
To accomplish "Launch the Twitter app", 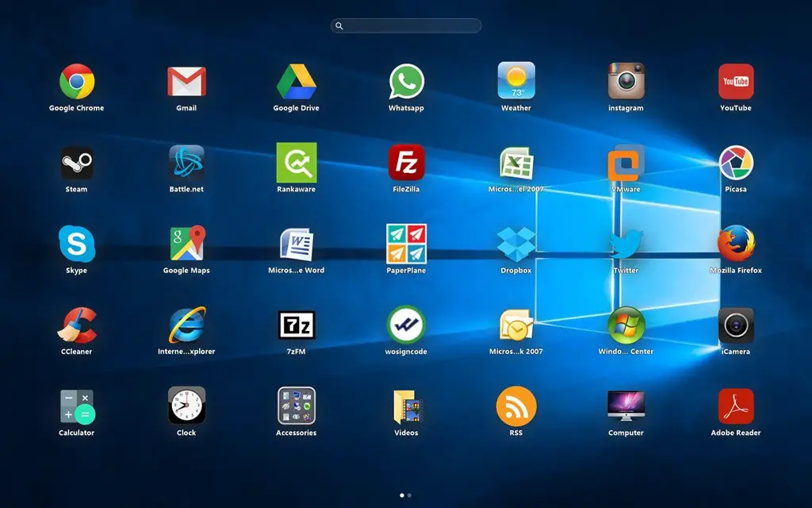I will [x=626, y=244].
